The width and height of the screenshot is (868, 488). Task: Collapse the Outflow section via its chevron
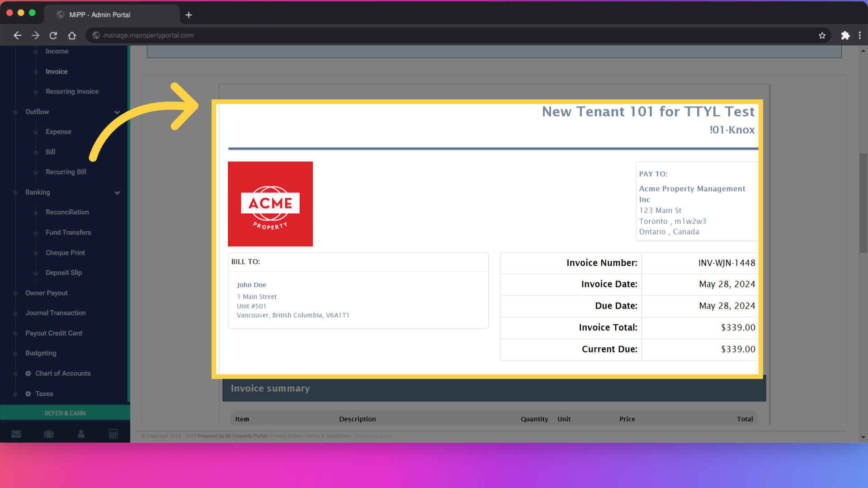[117, 112]
